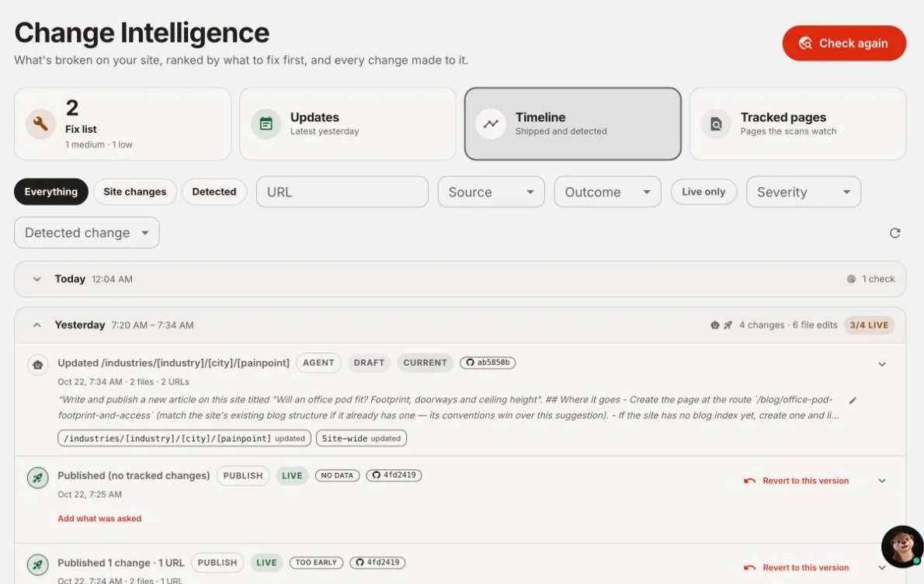Click the NO DATA badge
Image resolution: width=924 pixels, height=584 pixels.
pos(337,475)
